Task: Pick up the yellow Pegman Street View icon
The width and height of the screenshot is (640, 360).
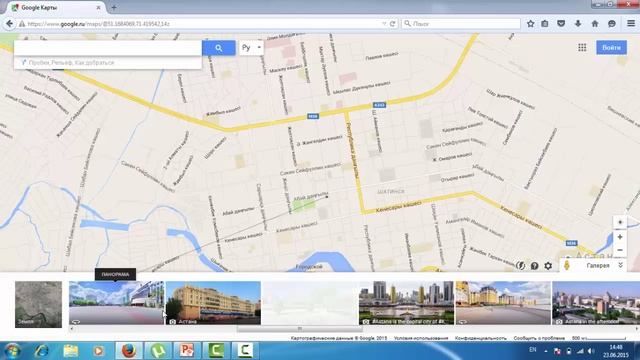Action: click(x=567, y=265)
